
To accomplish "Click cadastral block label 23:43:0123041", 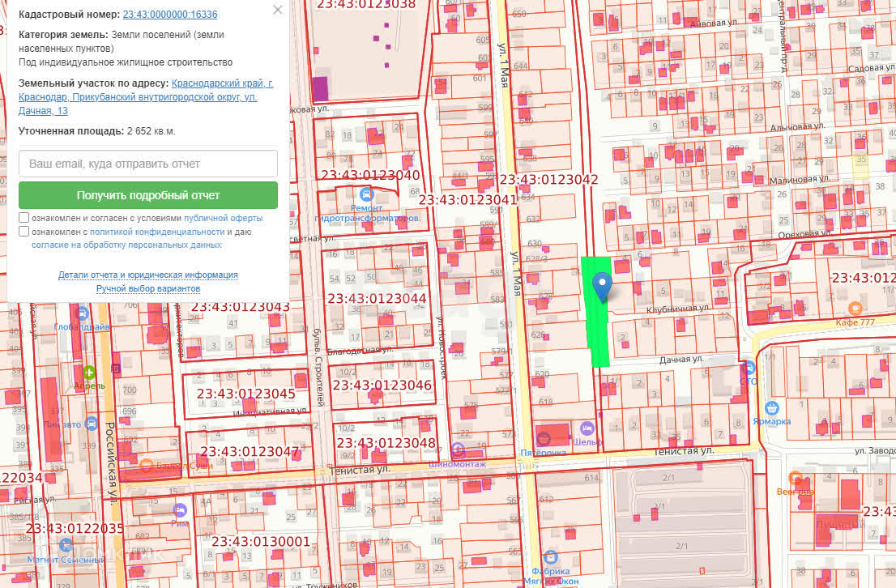I will click(x=467, y=200).
